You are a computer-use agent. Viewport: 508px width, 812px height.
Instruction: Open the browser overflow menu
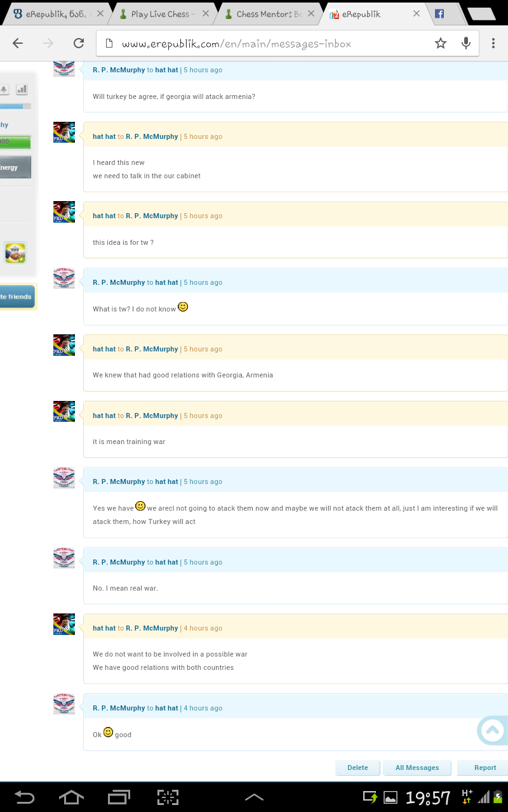[492, 43]
